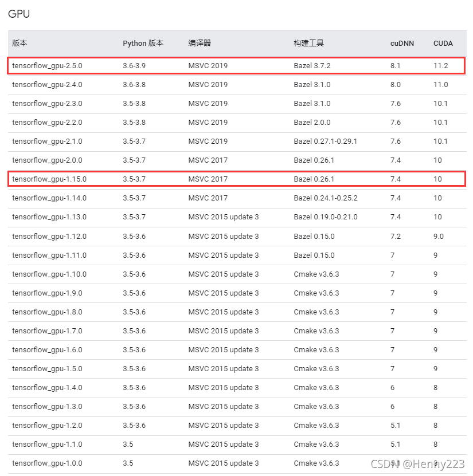Click cuDNN 7 in 1.6.0 row
Viewport: 473px width, 476px height.
tap(393, 350)
